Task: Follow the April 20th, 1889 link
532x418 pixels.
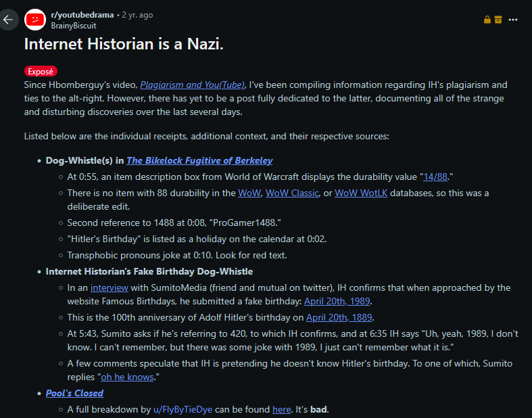Action: 339,317
